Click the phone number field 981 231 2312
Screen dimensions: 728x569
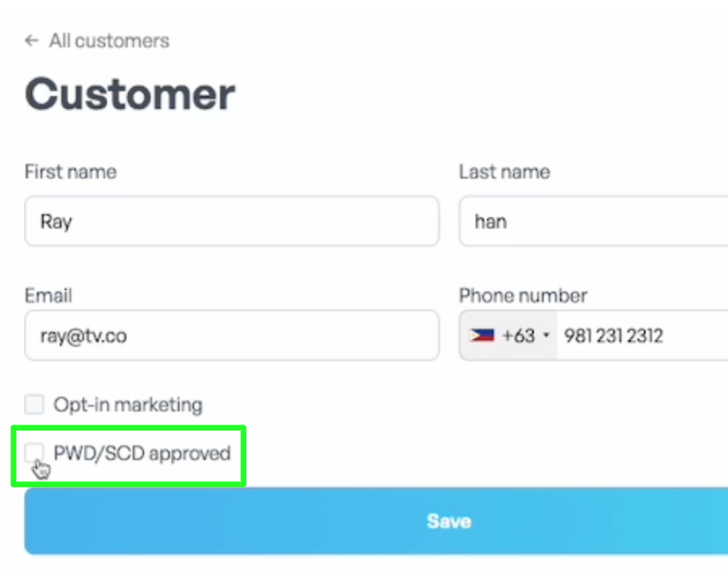(x=643, y=335)
